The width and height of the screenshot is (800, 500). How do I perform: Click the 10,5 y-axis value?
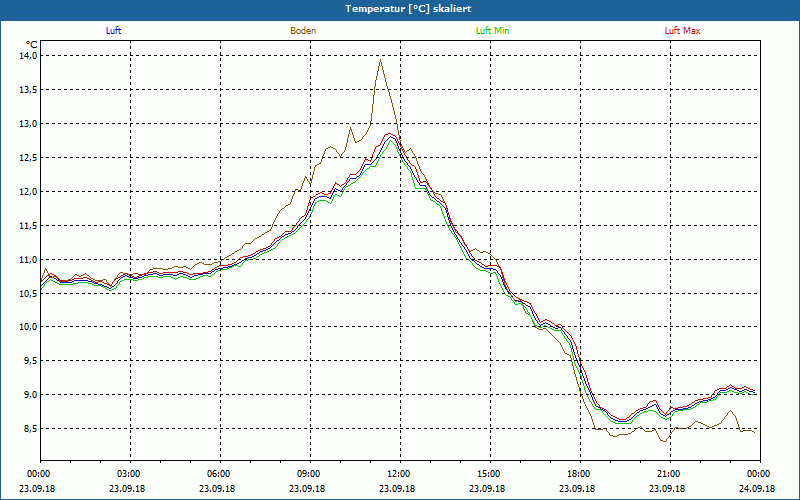29,293
